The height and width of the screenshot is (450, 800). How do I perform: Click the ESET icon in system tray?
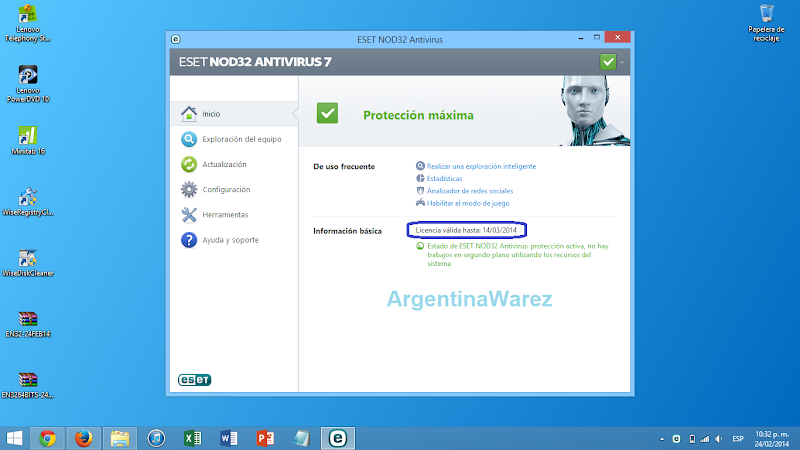676,439
